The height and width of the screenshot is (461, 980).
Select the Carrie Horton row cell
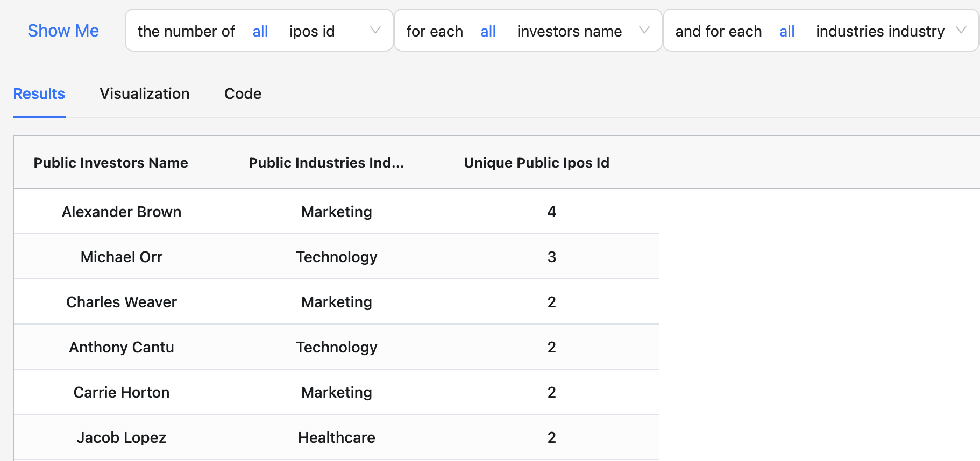tap(122, 393)
